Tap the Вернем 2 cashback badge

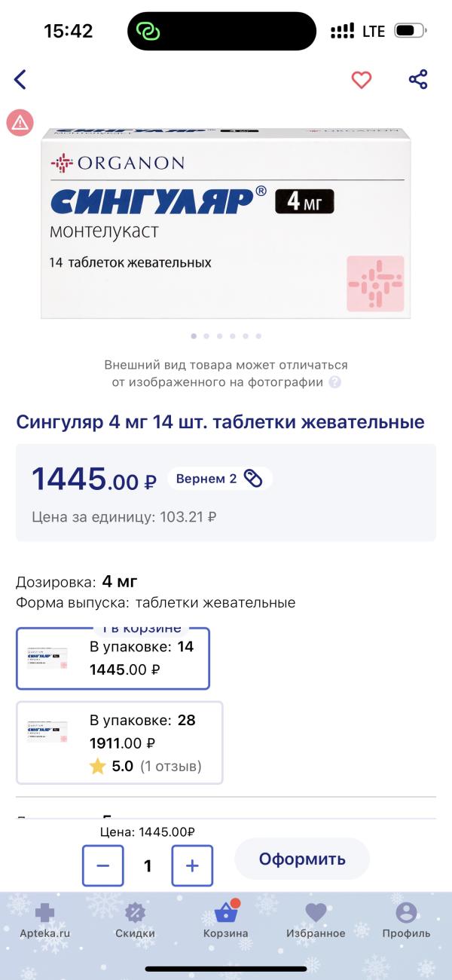pyautogui.click(x=219, y=479)
